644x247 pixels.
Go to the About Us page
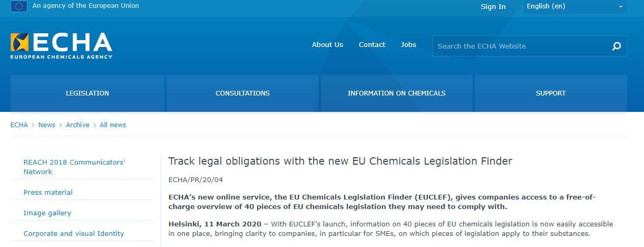(x=327, y=45)
